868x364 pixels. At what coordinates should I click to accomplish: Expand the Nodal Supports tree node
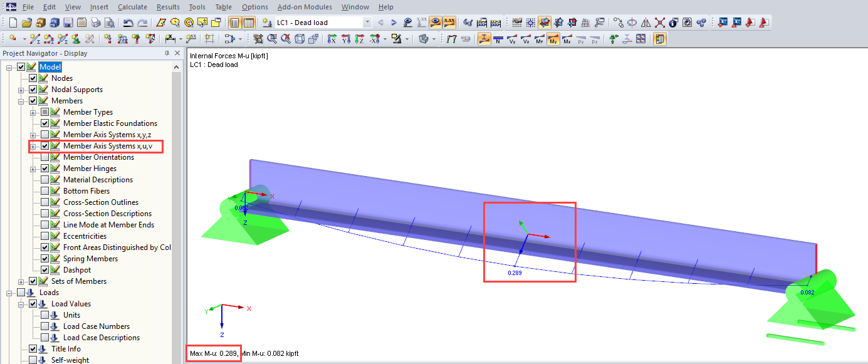(x=21, y=90)
